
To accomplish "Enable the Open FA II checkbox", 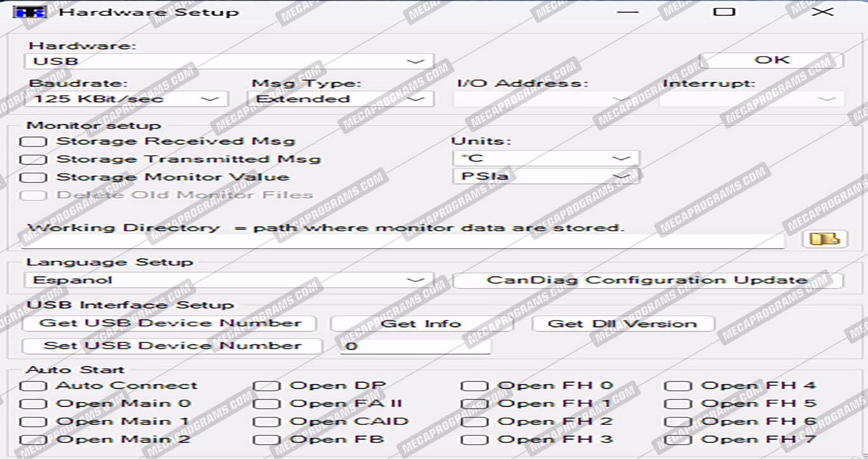I will [x=267, y=404].
